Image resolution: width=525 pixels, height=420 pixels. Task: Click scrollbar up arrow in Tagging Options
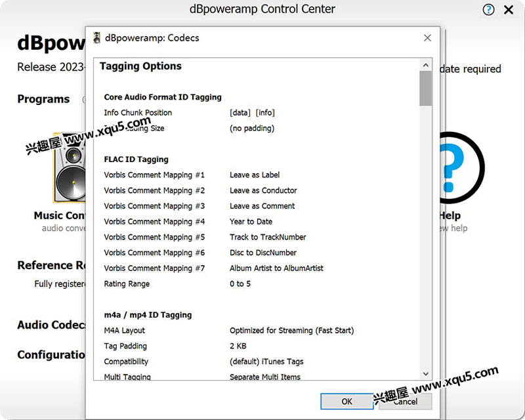point(425,65)
